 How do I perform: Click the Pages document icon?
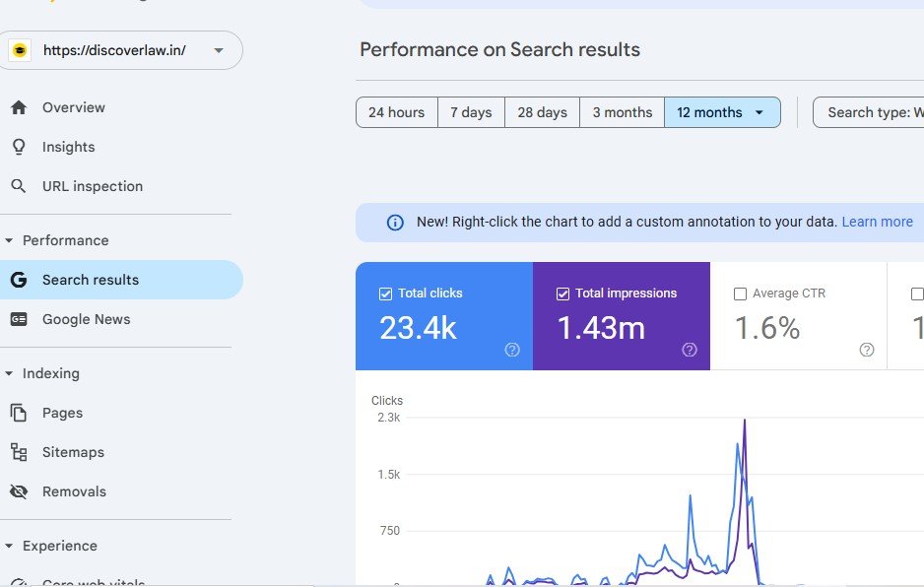point(19,413)
